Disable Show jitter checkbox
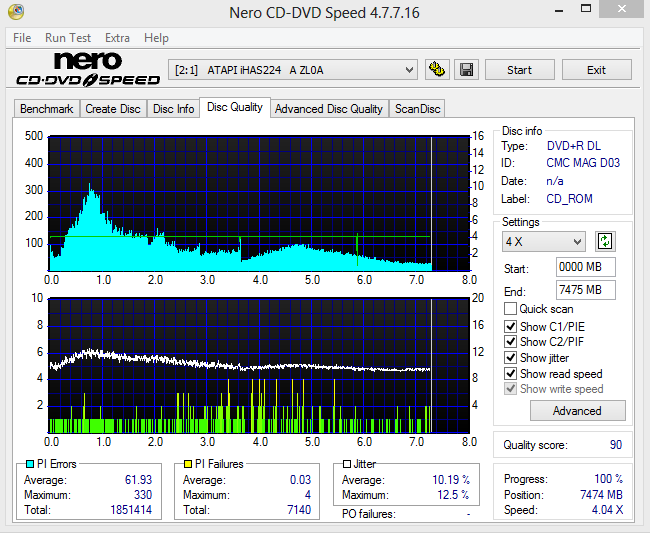 (x=510, y=357)
